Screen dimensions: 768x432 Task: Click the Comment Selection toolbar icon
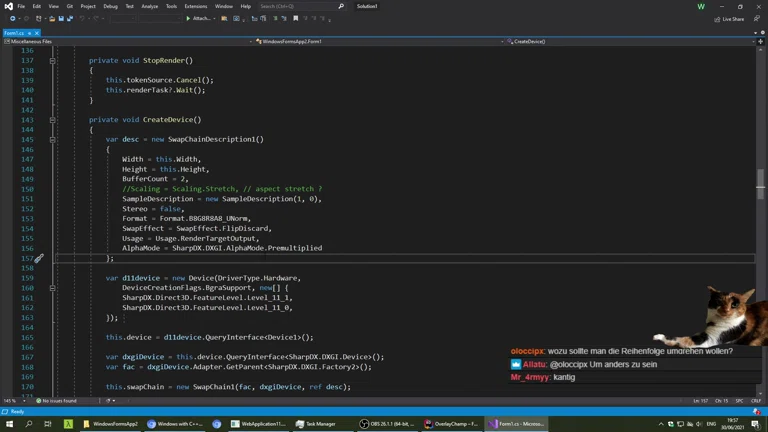275,19
